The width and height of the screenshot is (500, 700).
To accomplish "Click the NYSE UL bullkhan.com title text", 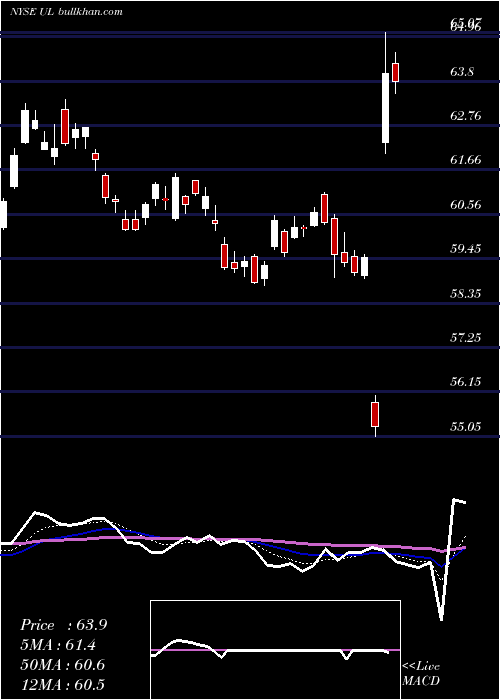I will tap(66, 12).
